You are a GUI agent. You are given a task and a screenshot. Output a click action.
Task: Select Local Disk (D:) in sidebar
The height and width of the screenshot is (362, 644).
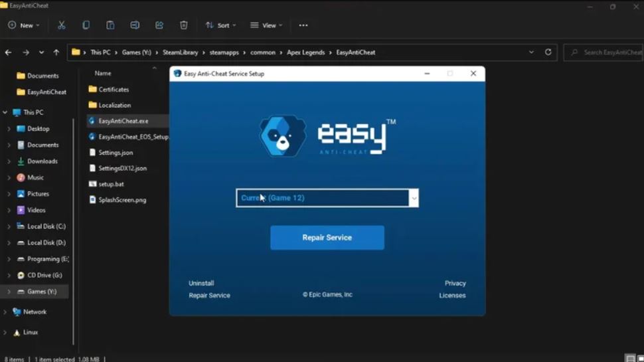[46, 242]
